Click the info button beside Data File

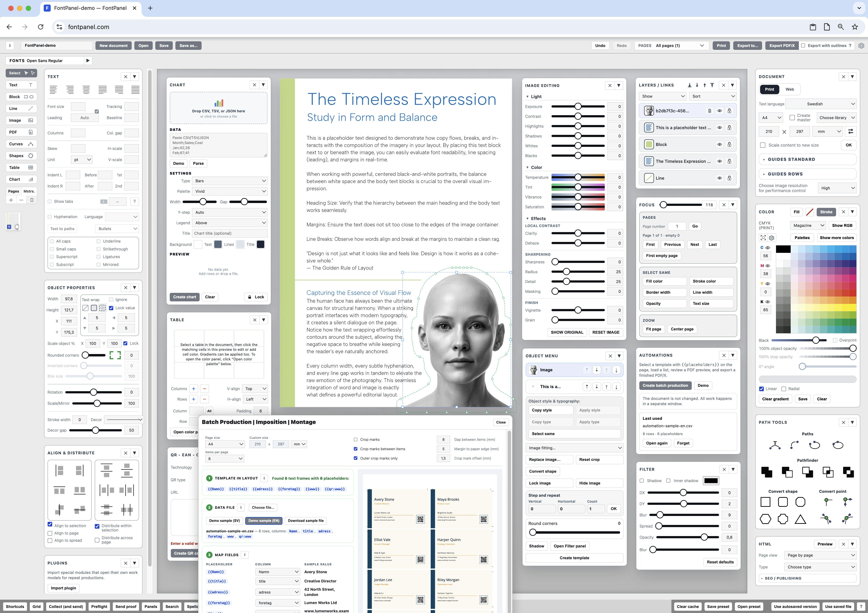click(241, 507)
